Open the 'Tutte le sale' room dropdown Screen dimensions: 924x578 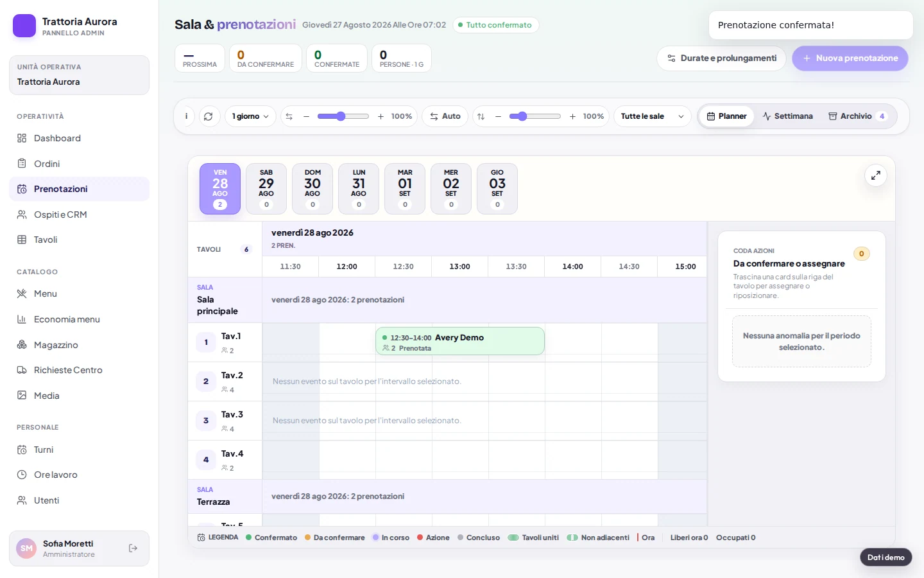point(653,116)
